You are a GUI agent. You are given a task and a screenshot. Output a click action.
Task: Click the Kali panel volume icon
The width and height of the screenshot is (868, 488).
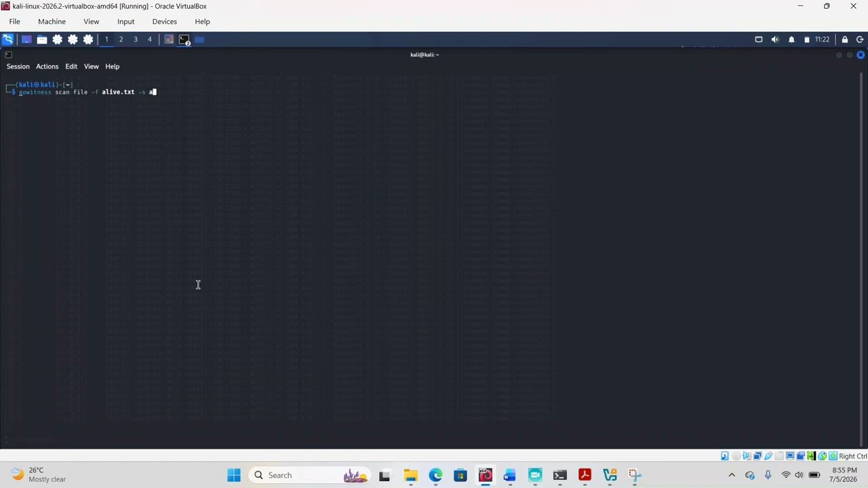click(x=775, y=39)
